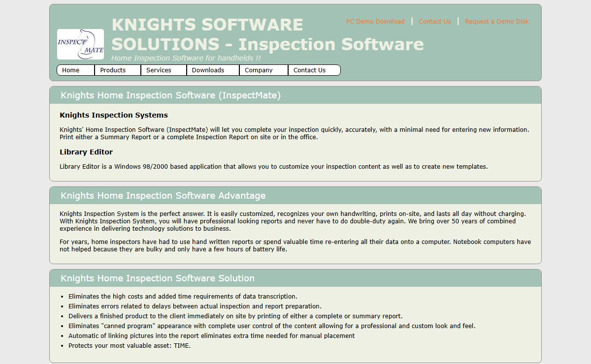The image size is (591, 364).
Task: Follow the top-right Contact Us link
Action: 435,22
